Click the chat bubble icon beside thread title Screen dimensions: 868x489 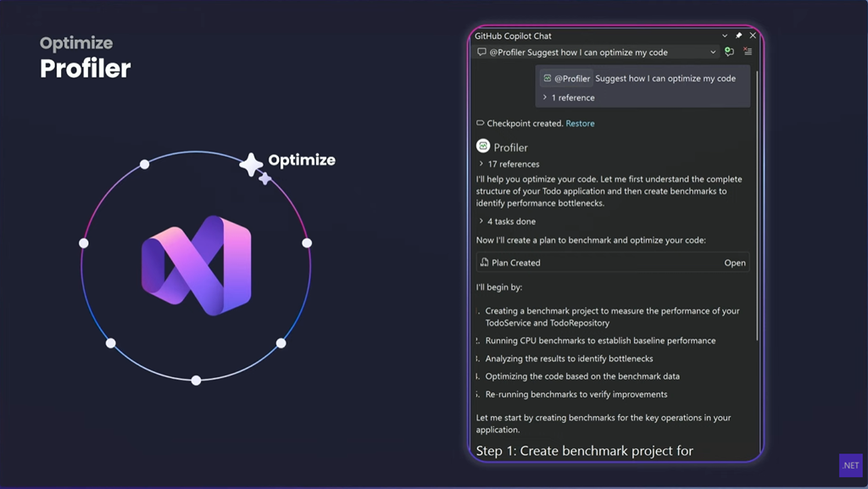pyautogui.click(x=481, y=53)
